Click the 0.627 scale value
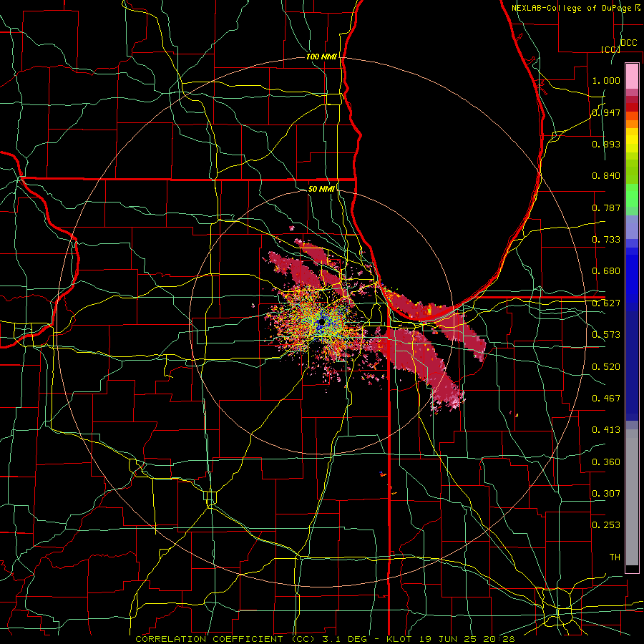644x644 pixels. pyautogui.click(x=606, y=303)
